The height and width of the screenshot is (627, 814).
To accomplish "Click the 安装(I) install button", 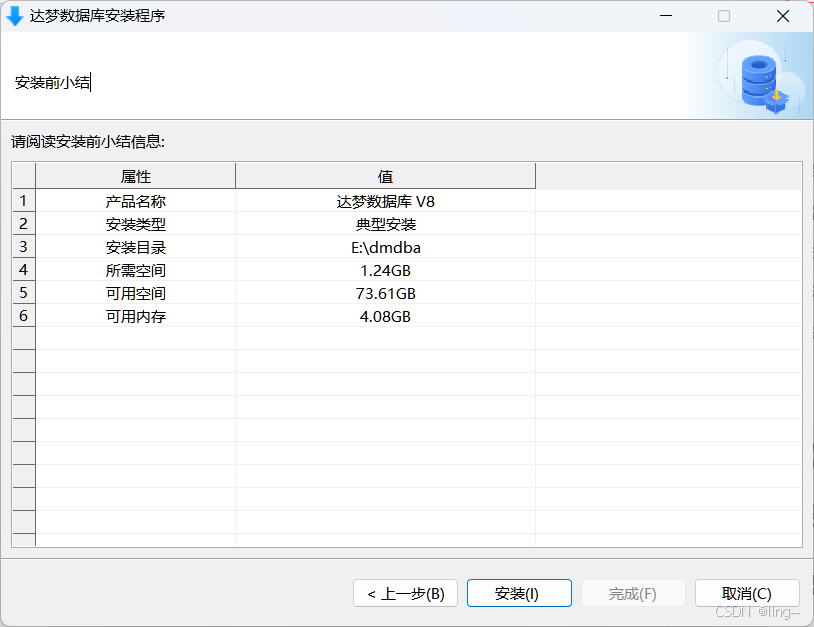I will pos(519,593).
